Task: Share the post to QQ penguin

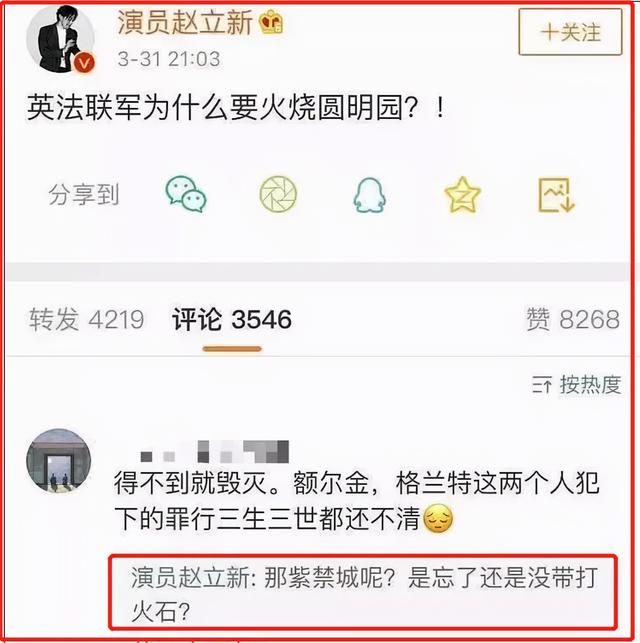Action: pos(369,195)
